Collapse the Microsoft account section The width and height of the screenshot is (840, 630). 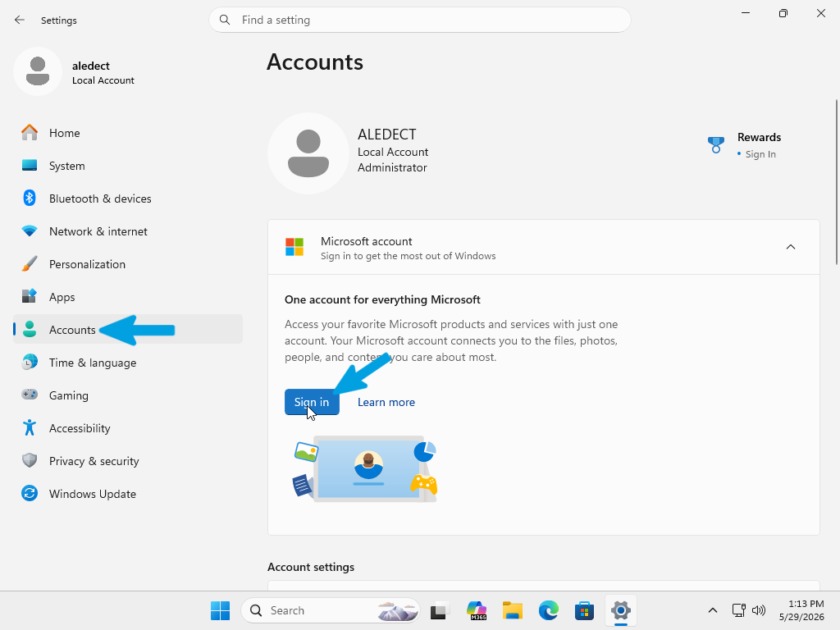click(790, 247)
